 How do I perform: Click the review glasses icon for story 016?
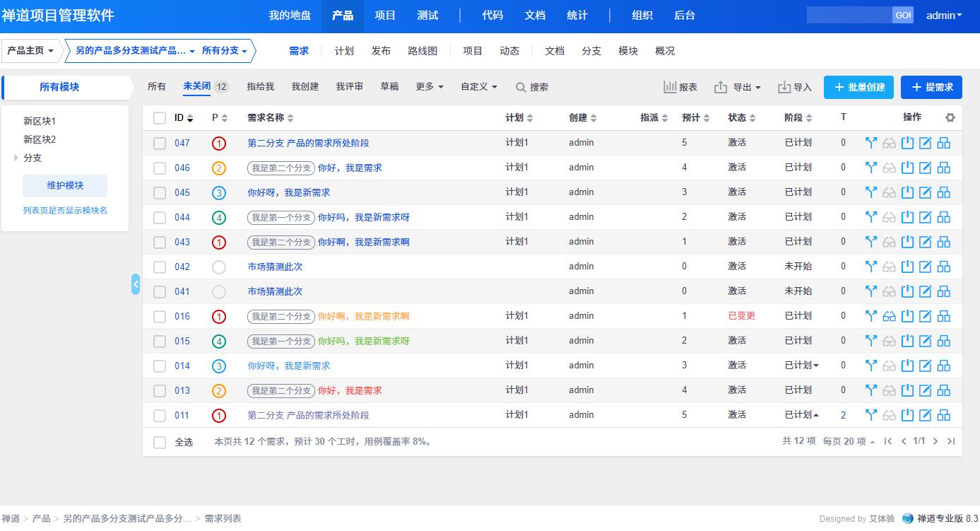[890, 316]
